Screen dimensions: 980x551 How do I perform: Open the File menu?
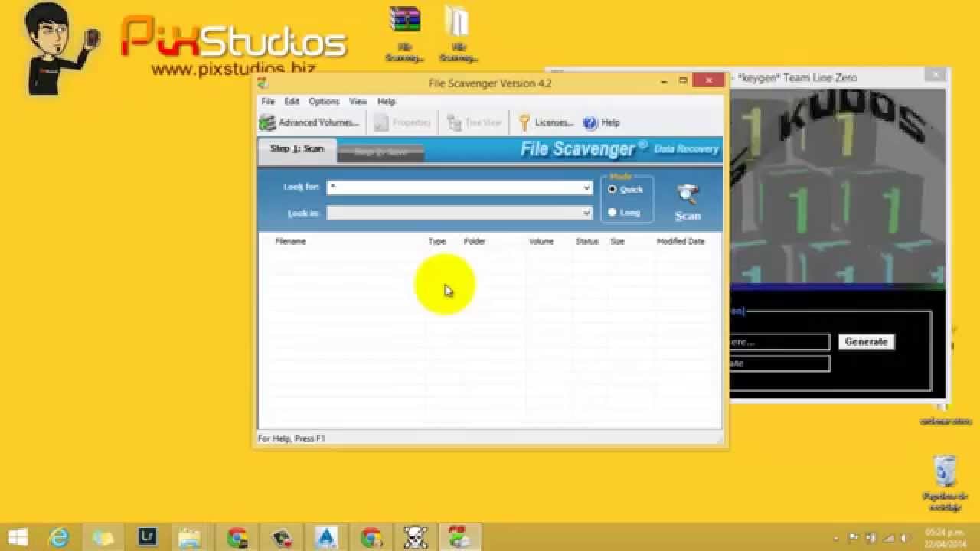(x=268, y=101)
